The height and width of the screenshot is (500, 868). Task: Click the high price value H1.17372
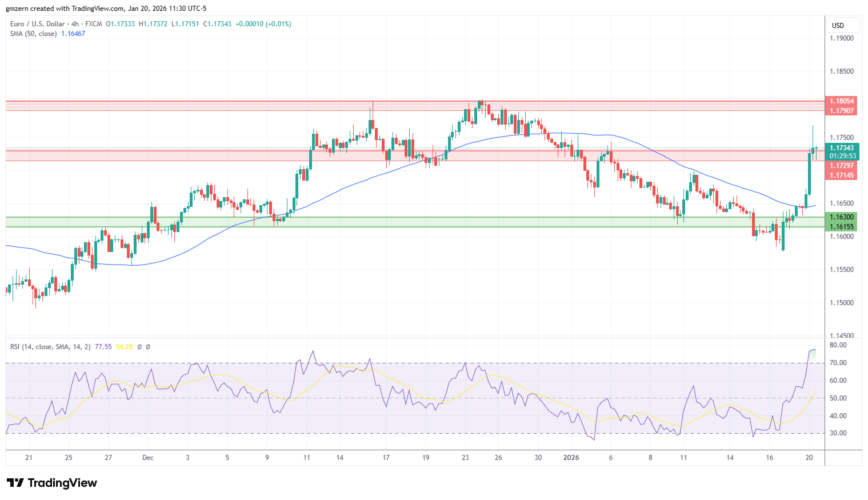(153, 24)
